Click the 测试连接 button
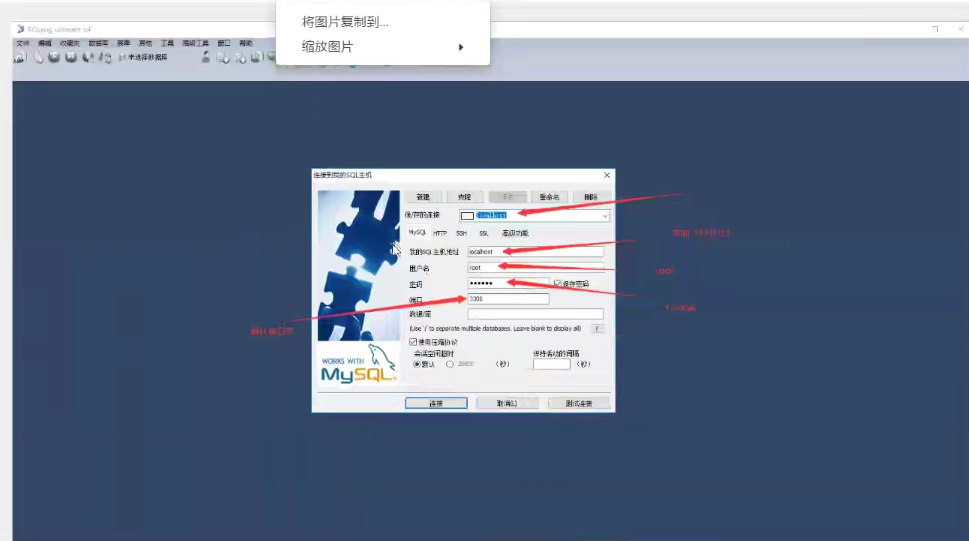The height and width of the screenshot is (541, 969). 579,403
